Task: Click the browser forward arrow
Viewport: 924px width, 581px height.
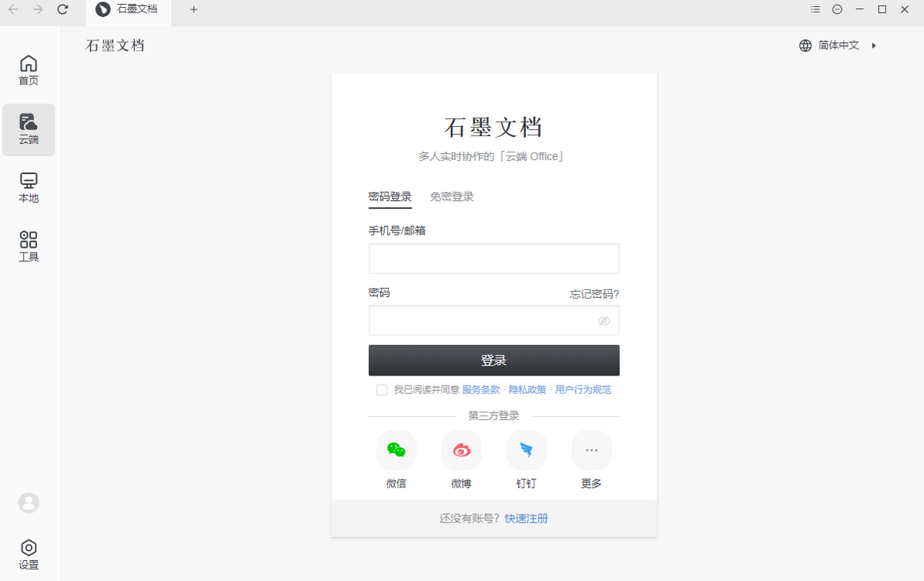Action: pos(38,9)
